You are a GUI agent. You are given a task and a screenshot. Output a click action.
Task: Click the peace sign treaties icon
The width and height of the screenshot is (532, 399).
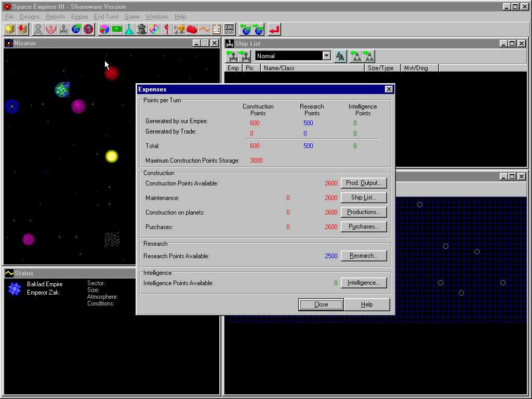coord(154,29)
